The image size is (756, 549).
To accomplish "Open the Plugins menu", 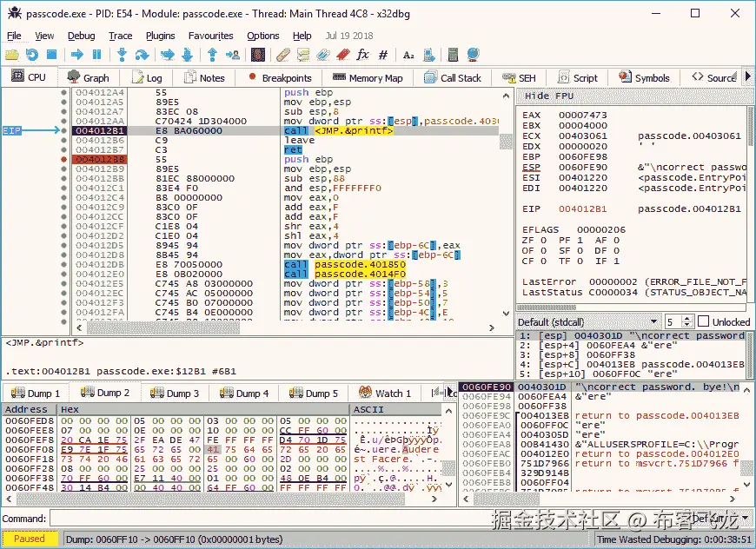I will click(160, 36).
